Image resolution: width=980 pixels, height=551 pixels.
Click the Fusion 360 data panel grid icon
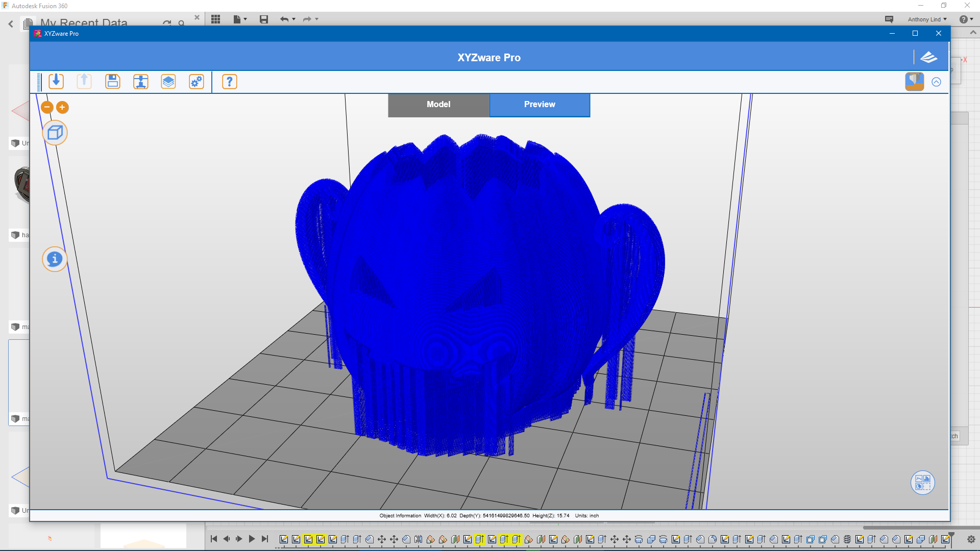point(216,19)
